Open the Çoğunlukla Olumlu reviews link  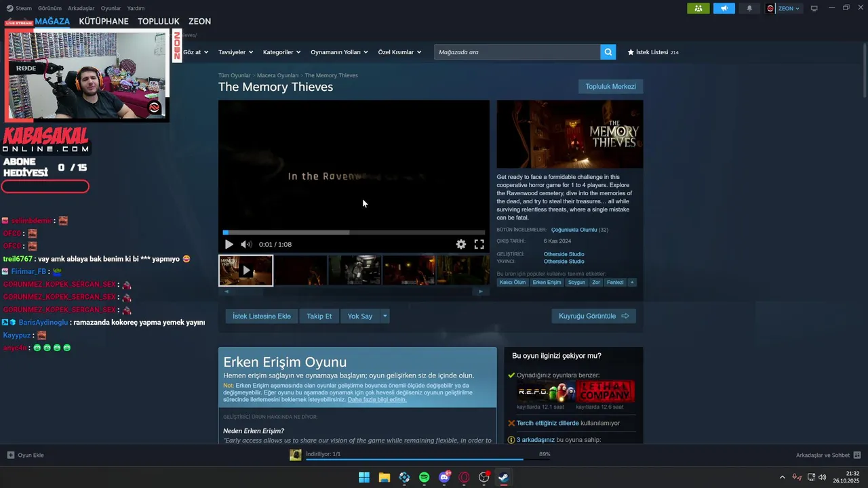coord(574,230)
